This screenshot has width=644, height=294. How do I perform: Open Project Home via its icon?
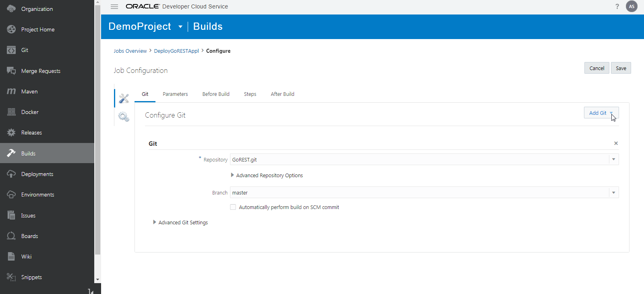click(11, 29)
